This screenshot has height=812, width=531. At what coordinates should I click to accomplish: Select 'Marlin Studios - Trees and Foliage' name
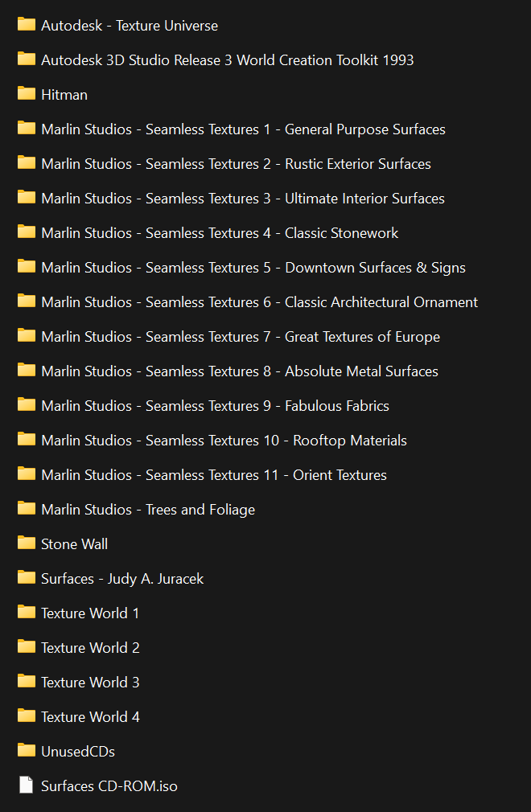coord(148,510)
